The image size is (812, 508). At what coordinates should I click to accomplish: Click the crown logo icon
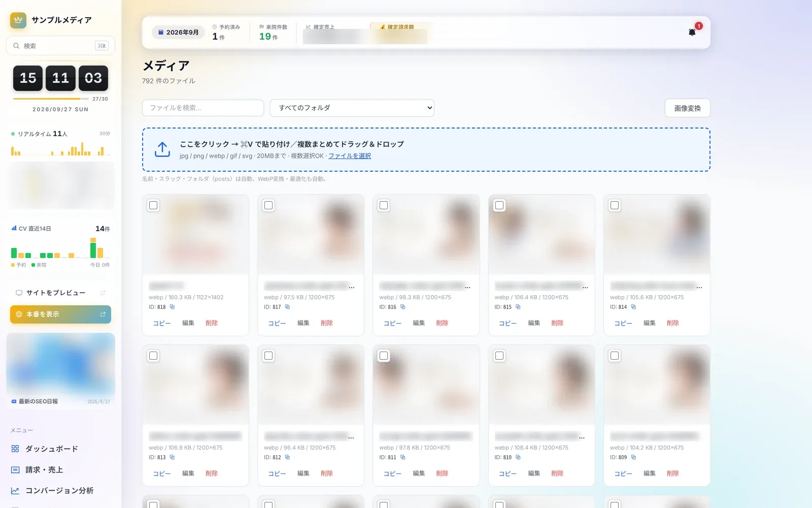18,20
